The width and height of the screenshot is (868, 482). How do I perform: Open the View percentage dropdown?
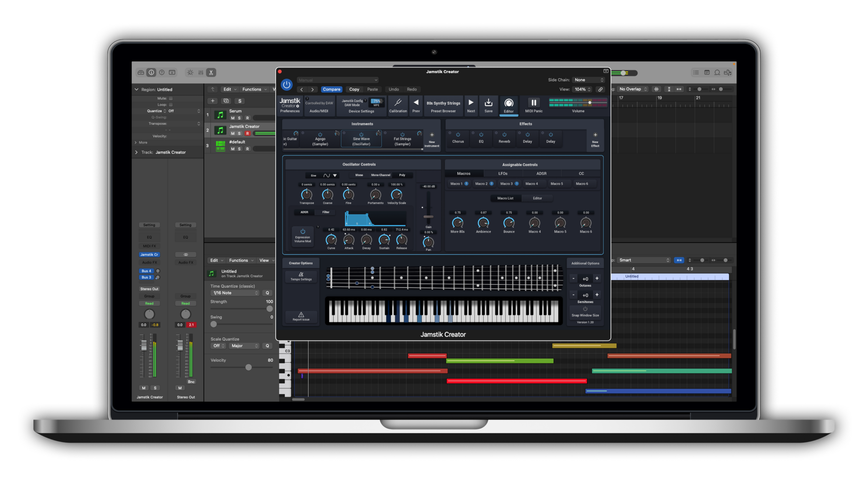[583, 89]
